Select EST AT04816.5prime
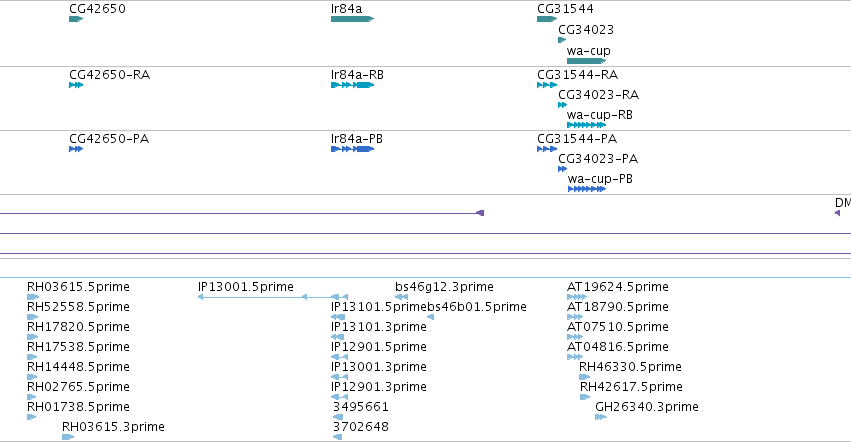The image size is (851, 442). pos(618,346)
